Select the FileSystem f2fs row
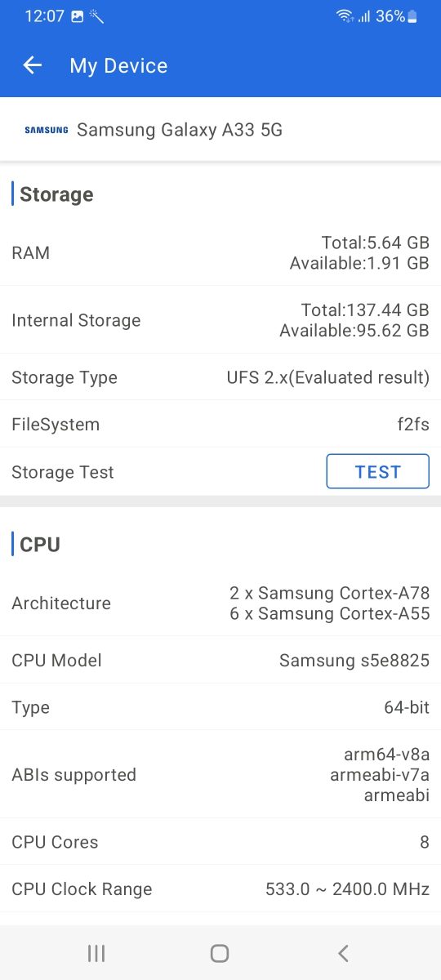 coord(220,425)
